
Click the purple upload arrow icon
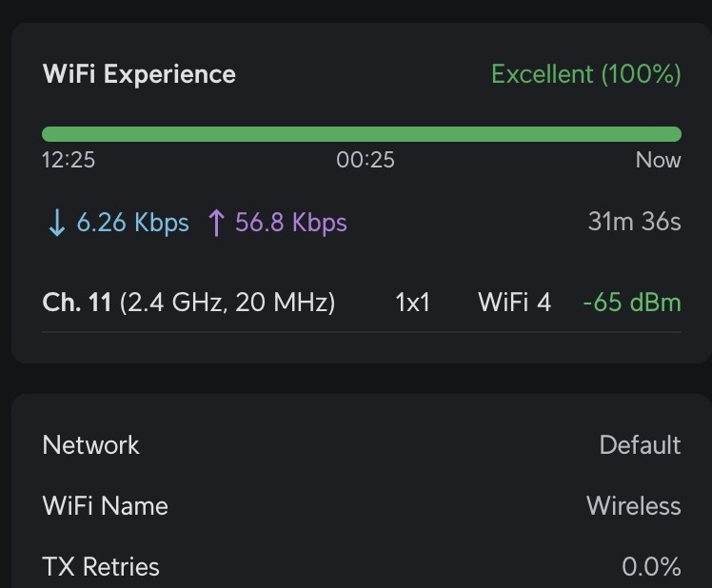tap(216, 223)
